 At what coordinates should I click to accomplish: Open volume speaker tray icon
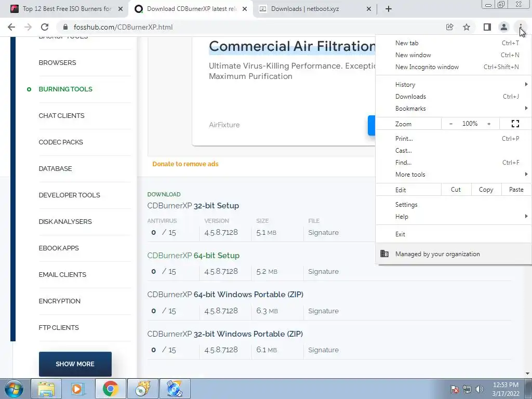[x=480, y=389]
